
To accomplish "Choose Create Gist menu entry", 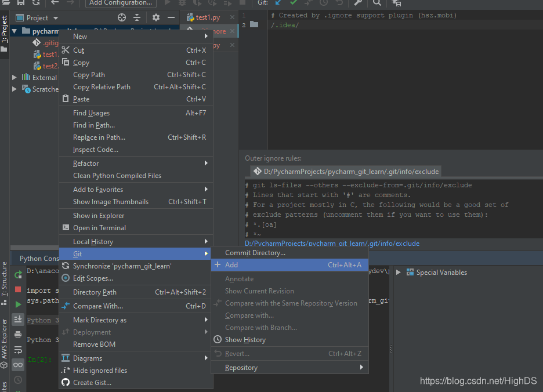I will pyautogui.click(x=136, y=383).
